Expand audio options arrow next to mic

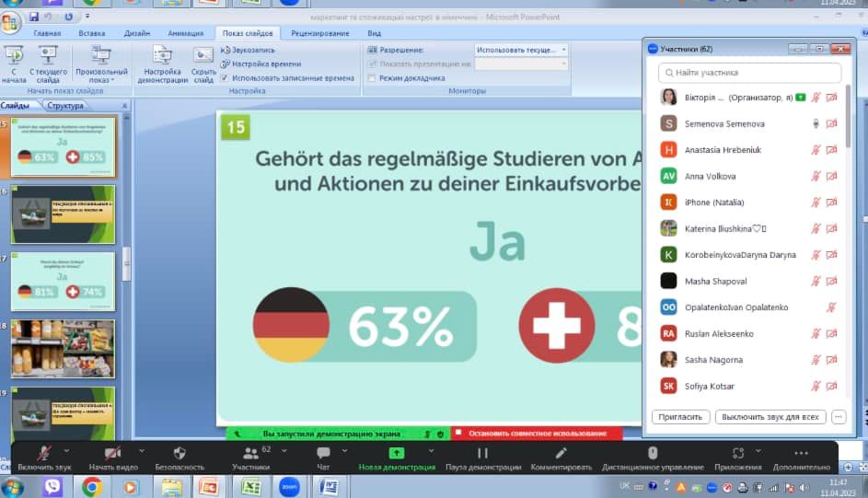(66, 451)
